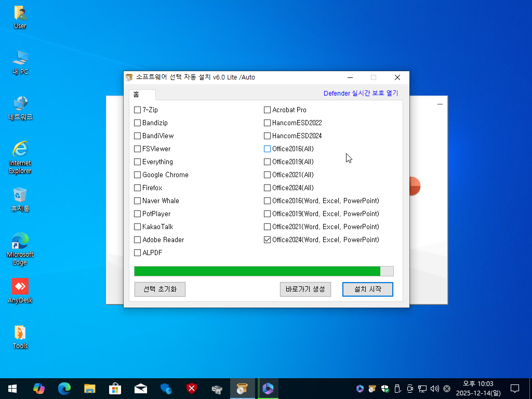This screenshot has width=532, height=399.
Task: Click the red shield X taskbar icon
Action: point(191,389)
